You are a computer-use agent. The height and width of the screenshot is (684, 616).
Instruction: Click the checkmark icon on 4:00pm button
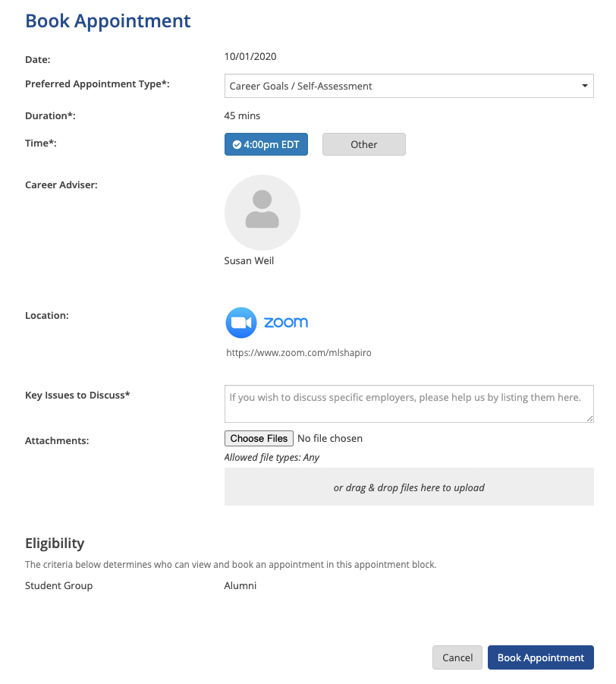pos(237,145)
